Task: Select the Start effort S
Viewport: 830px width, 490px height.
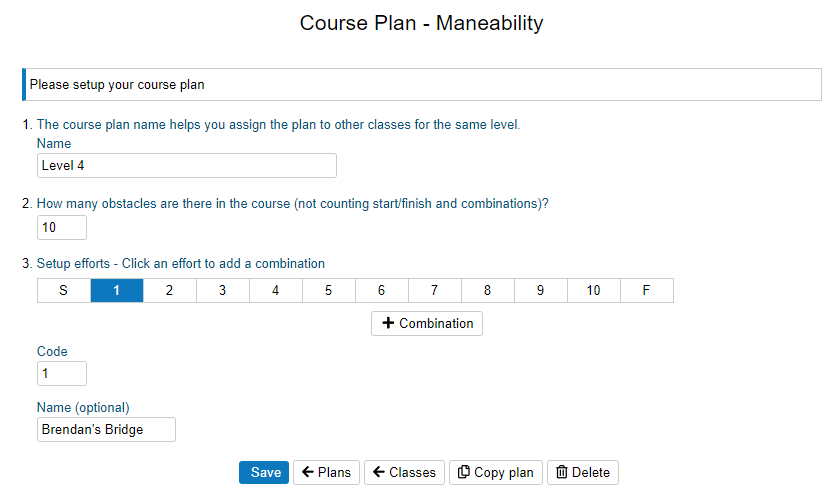Action: click(x=64, y=290)
